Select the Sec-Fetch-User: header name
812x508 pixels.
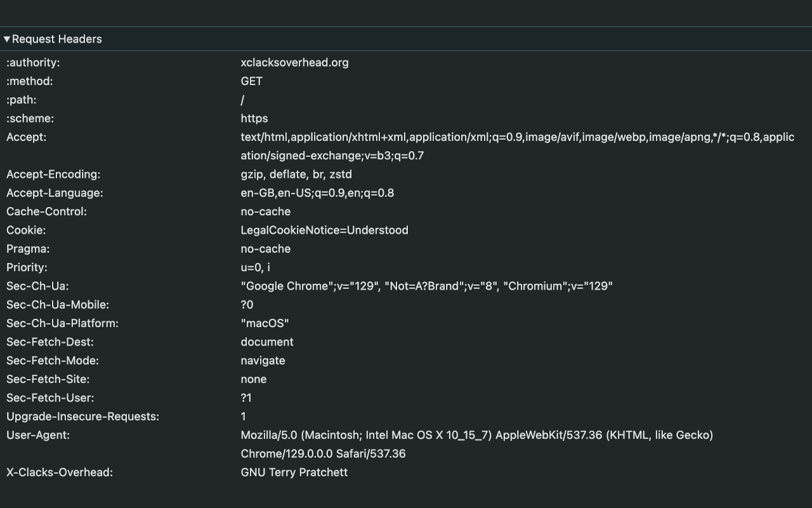(x=50, y=398)
